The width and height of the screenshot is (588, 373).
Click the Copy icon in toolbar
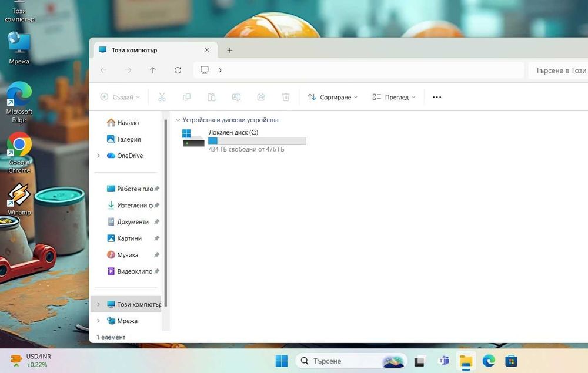click(186, 97)
